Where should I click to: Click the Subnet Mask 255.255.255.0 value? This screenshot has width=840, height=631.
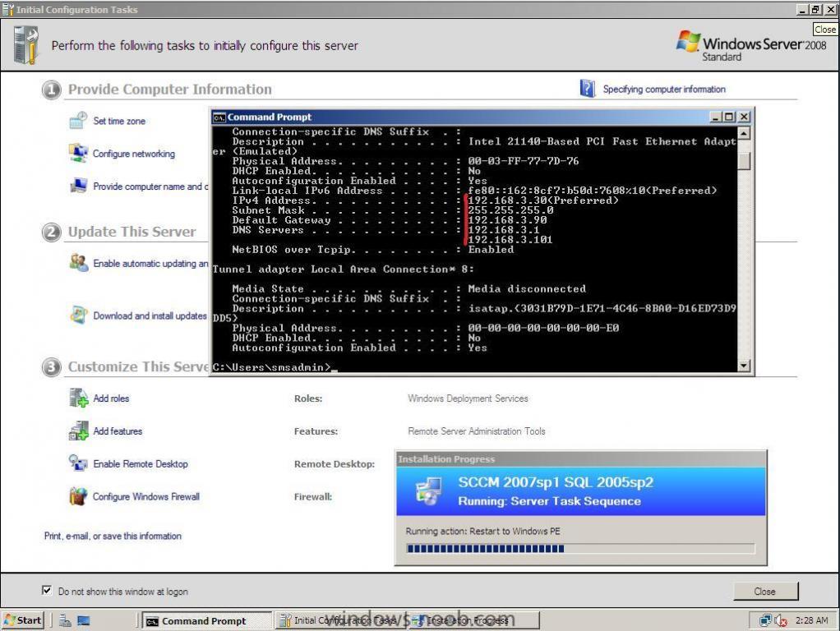[x=510, y=210]
